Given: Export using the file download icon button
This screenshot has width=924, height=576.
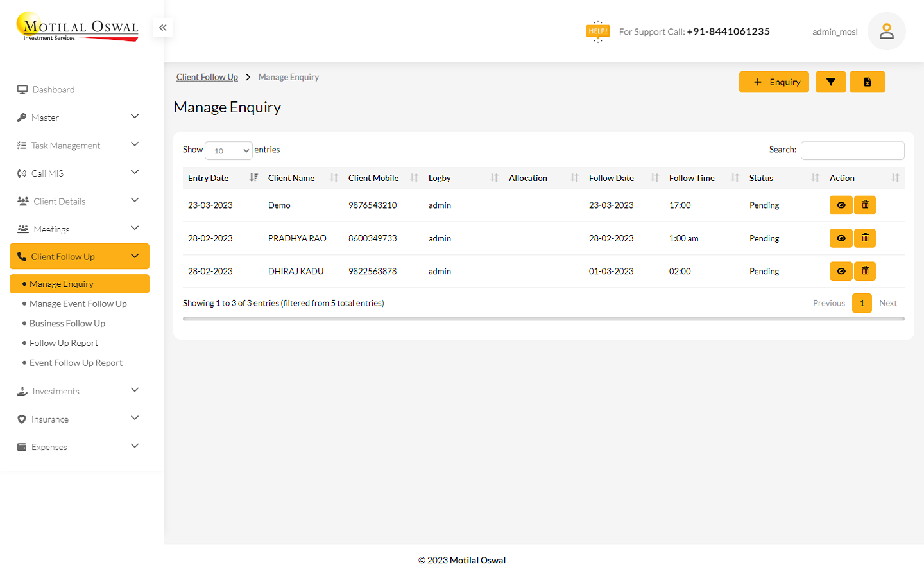Looking at the screenshot, I should click(868, 82).
